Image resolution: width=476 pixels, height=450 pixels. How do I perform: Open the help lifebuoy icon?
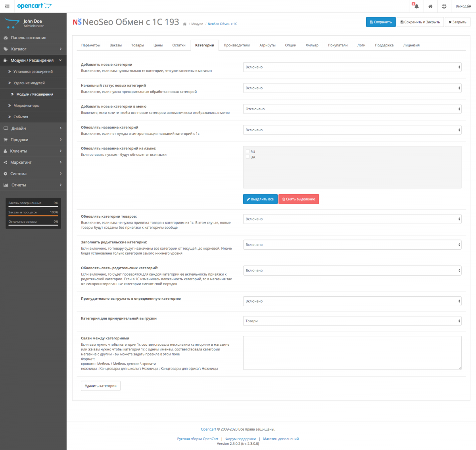[x=444, y=6]
